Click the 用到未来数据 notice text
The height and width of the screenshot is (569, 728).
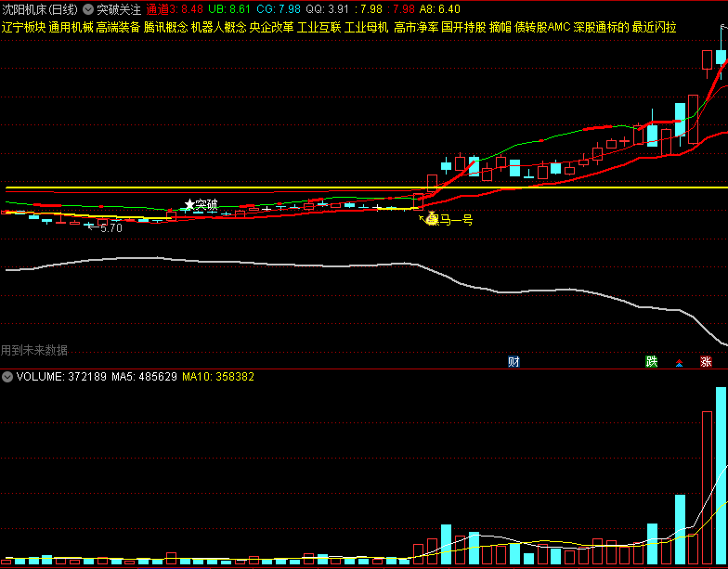pos(34,350)
